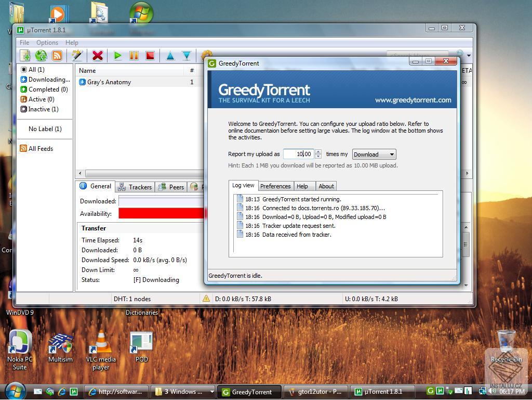Open POD desktop shortcut

[x=141, y=347]
